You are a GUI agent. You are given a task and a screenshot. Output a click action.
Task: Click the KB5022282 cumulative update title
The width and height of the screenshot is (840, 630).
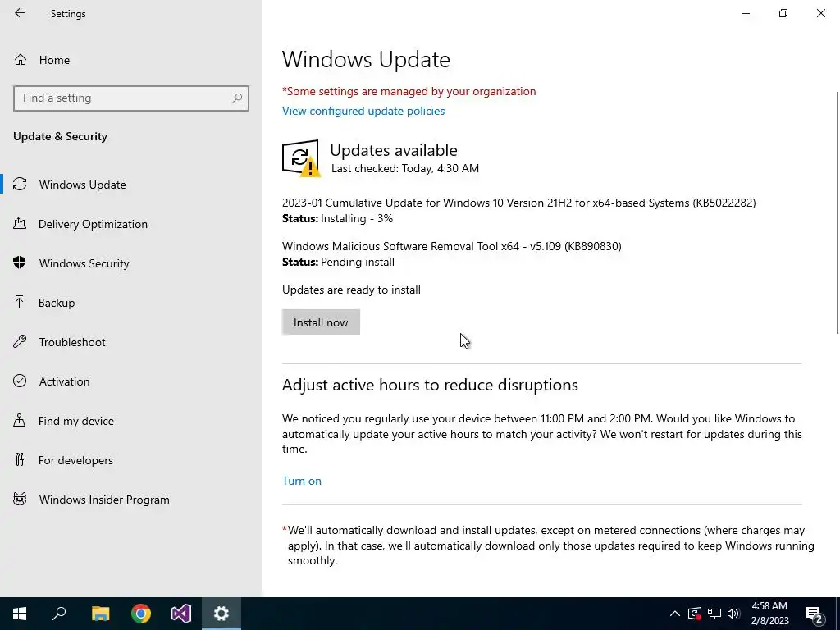[x=518, y=203]
